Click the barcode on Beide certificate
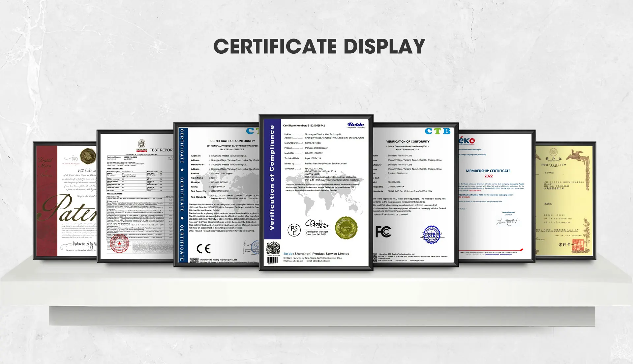Viewport: 633px width, 364px height. point(272,260)
